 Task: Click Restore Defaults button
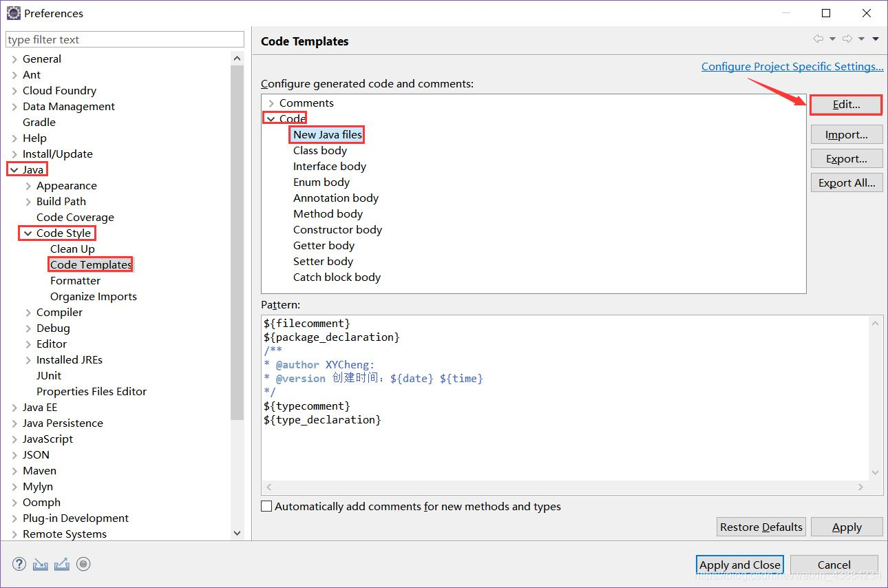pos(761,527)
